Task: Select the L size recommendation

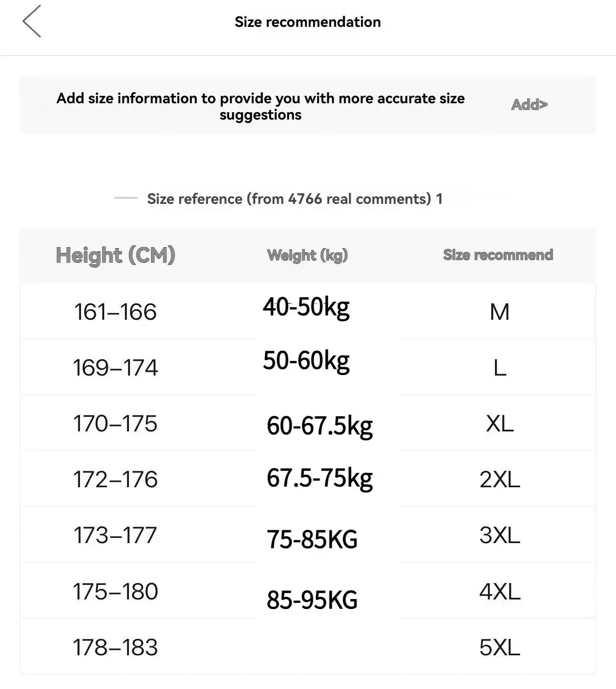Action: [499, 368]
